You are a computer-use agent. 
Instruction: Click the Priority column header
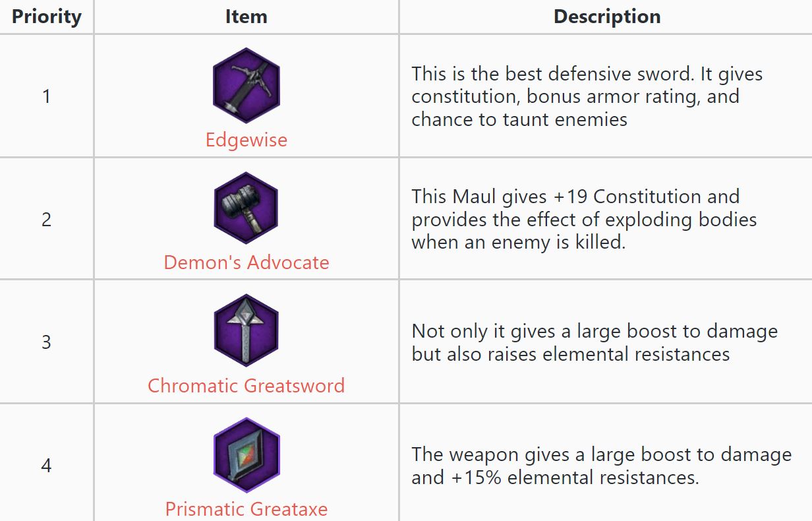pos(47,16)
